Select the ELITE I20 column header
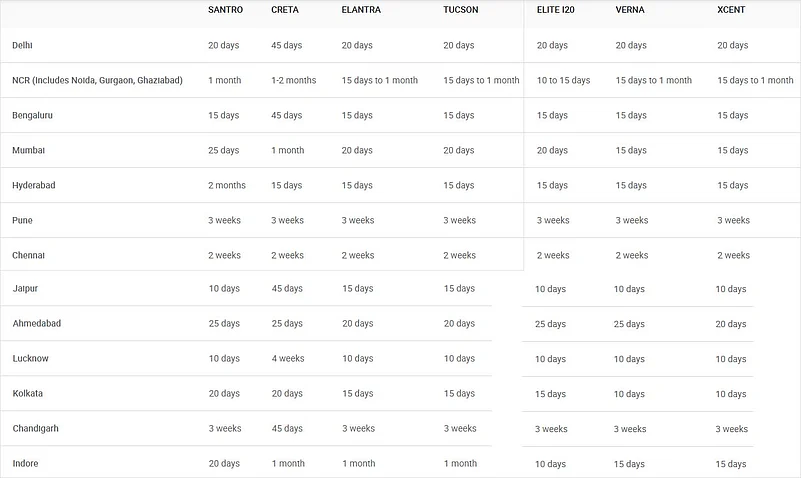 click(556, 10)
